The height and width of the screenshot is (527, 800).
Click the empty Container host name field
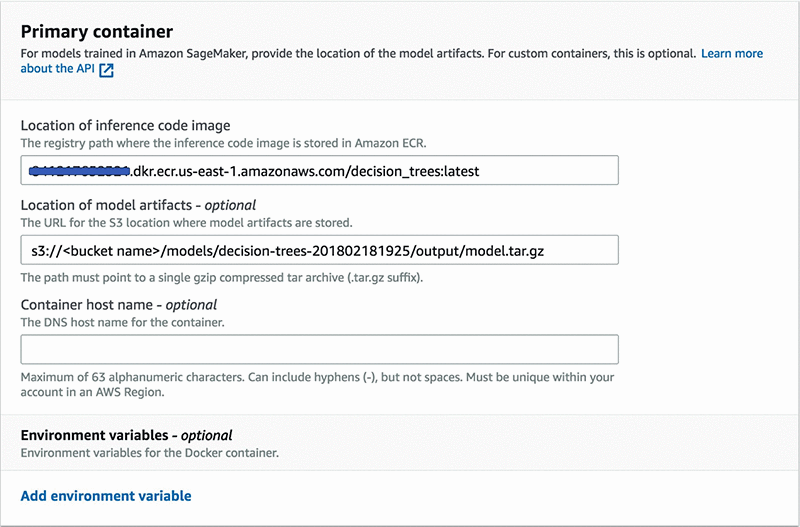pos(319,349)
